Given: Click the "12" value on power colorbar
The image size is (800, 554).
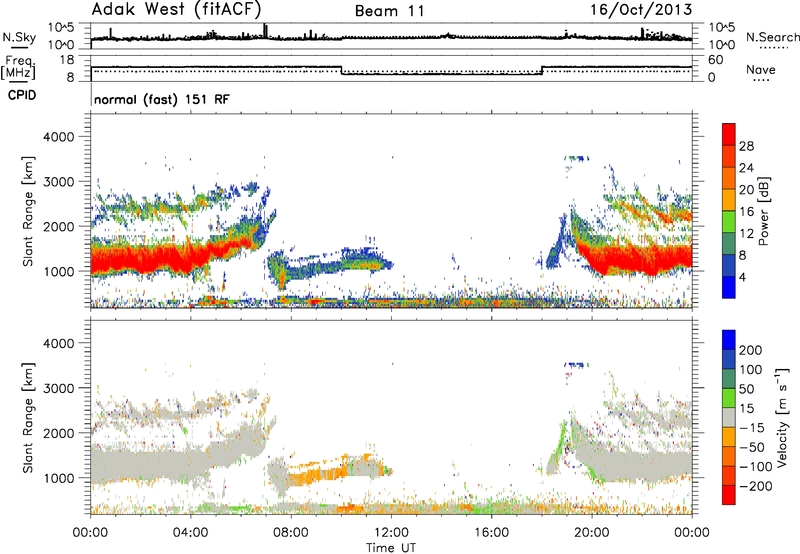Looking at the screenshot, I should coord(746,234).
